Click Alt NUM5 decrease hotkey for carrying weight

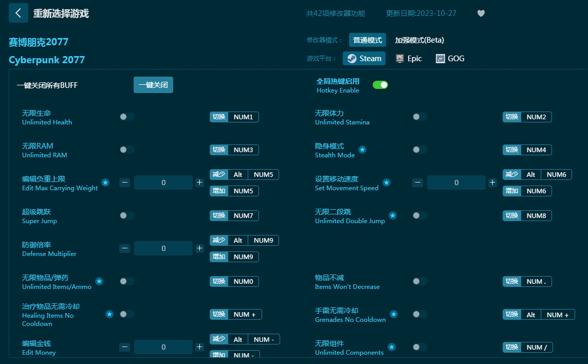coord(245,174)
